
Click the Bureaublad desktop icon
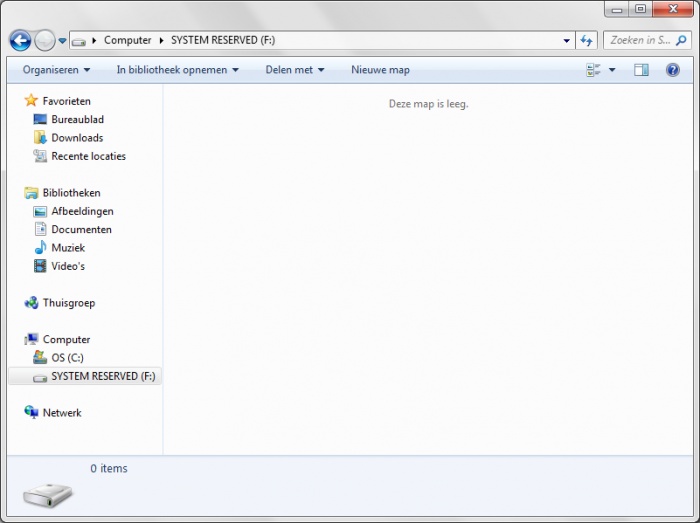tap(40, 119)
